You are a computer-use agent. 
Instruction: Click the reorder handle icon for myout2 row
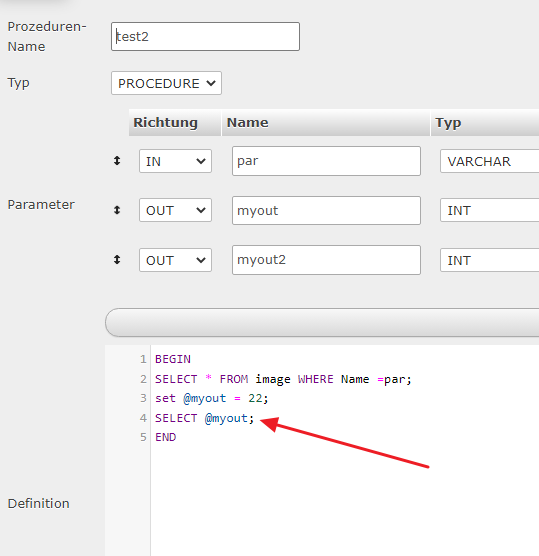tap(117, 260)
